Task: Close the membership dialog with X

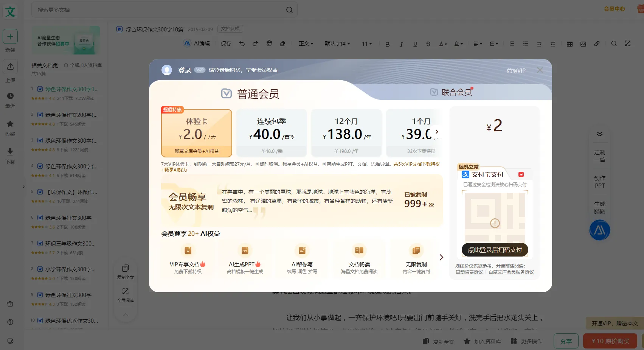Action: (540, 70)
